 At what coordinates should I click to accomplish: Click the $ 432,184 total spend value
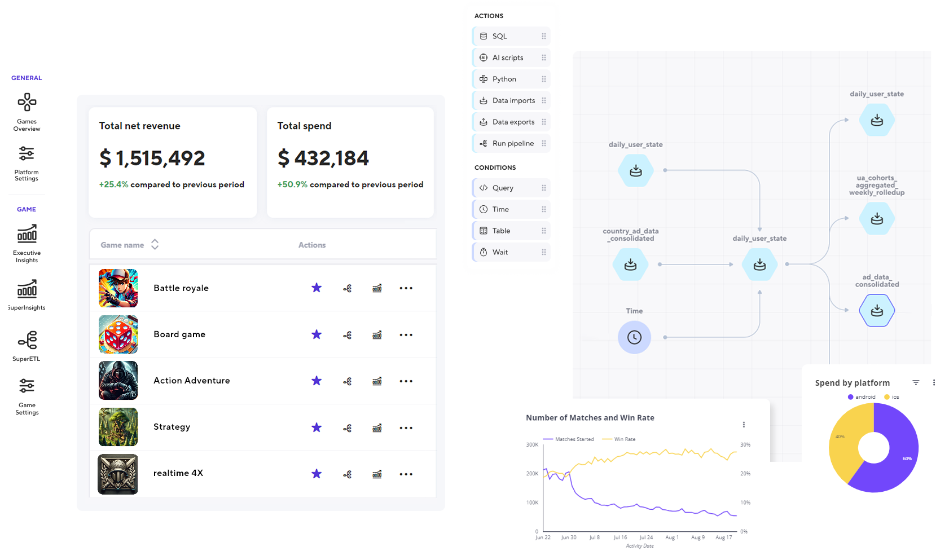pyautogui.click(x=323, y=158)
